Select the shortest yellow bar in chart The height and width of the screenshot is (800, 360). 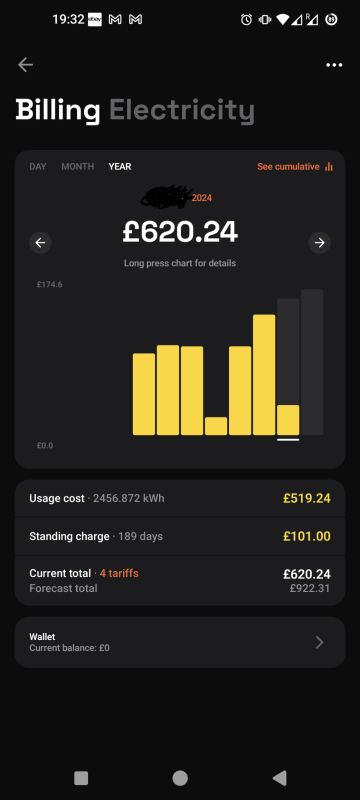(x=216, y=426)
